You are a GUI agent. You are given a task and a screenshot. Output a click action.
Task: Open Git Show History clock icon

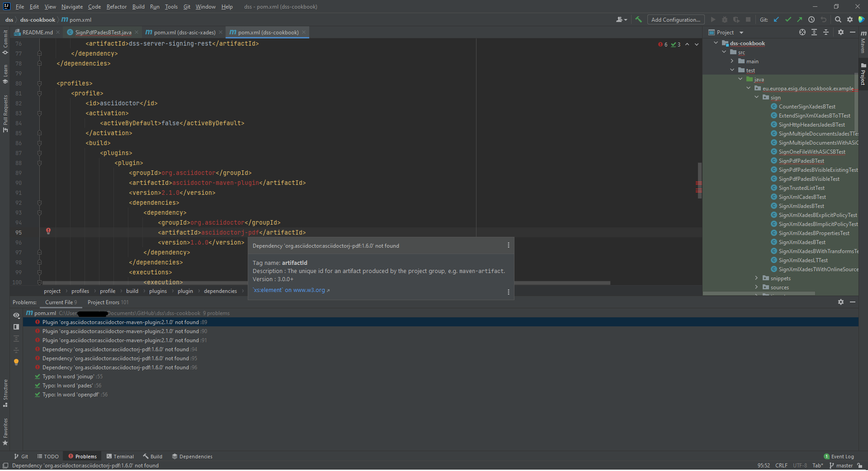(811, 19)
